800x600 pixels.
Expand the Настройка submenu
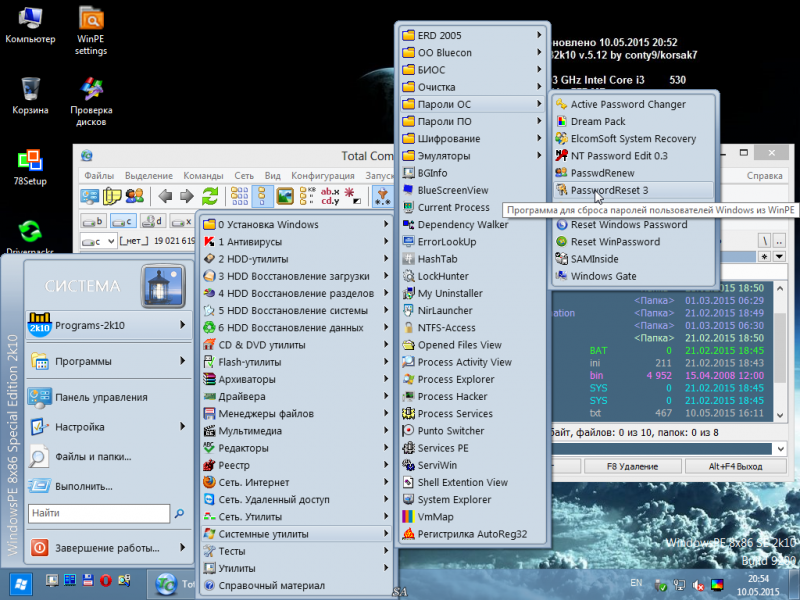[x=108, y=427]
